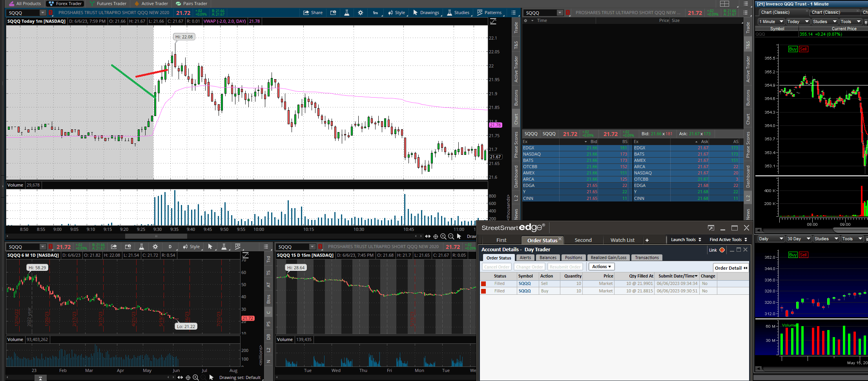Click the Order Detail button

click(x=730, y=268)
